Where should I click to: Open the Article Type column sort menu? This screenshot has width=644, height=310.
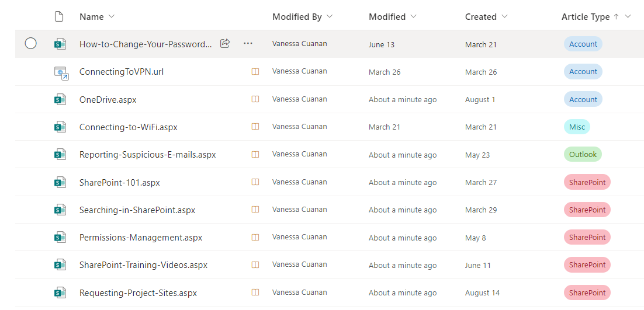coord(628,16)
